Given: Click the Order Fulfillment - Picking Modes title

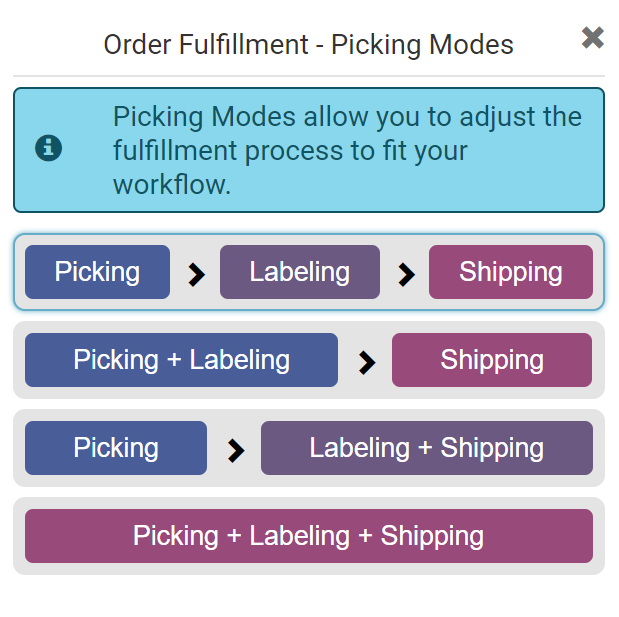Looking at the screenshot, I should [x=308, y=45].
